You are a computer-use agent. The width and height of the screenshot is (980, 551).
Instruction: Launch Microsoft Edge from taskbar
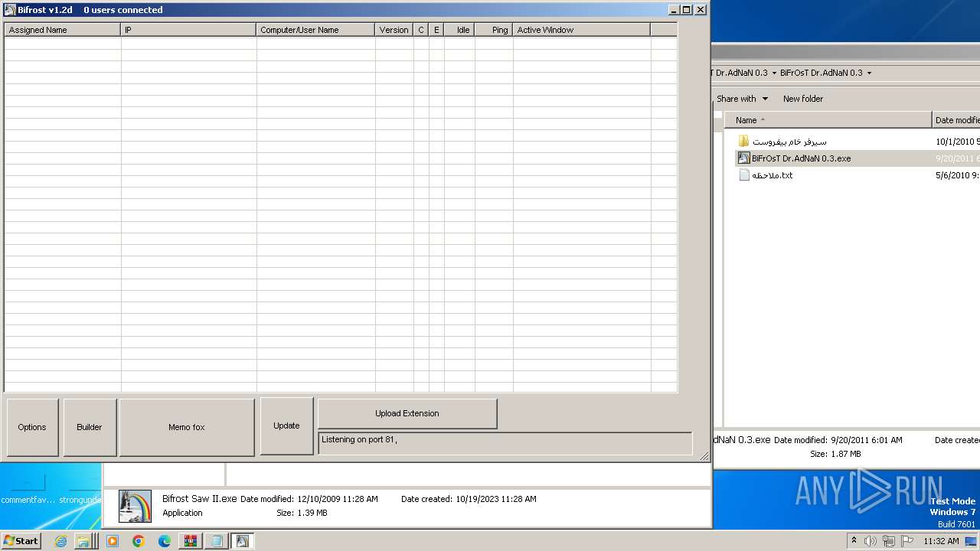coord(165,541)
